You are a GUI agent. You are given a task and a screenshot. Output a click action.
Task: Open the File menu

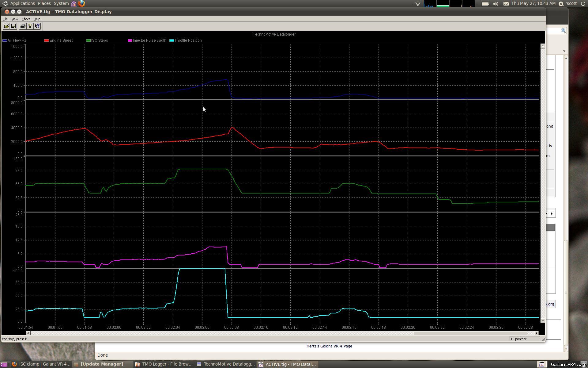pyautogui.click(x=5, y=19)
